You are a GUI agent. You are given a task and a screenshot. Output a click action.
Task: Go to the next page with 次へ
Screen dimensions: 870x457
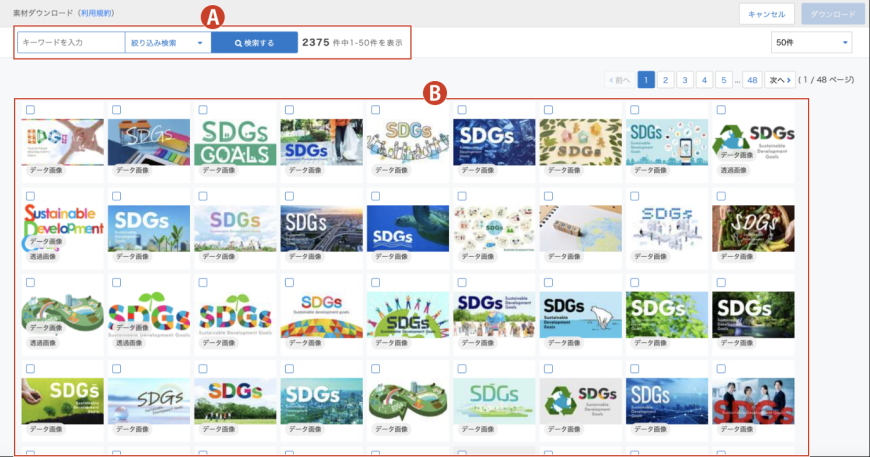(779, 80)
